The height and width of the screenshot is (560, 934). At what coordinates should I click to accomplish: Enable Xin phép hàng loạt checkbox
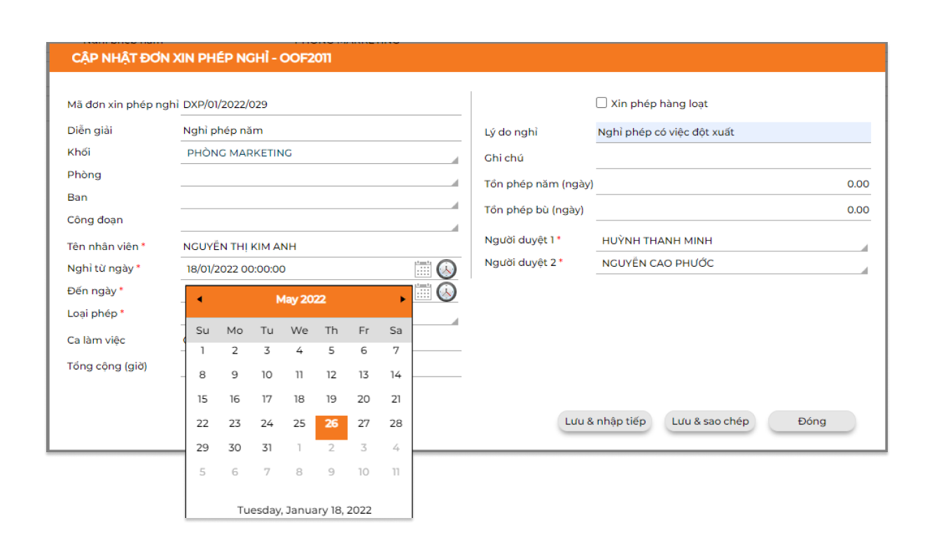[601, 103]
